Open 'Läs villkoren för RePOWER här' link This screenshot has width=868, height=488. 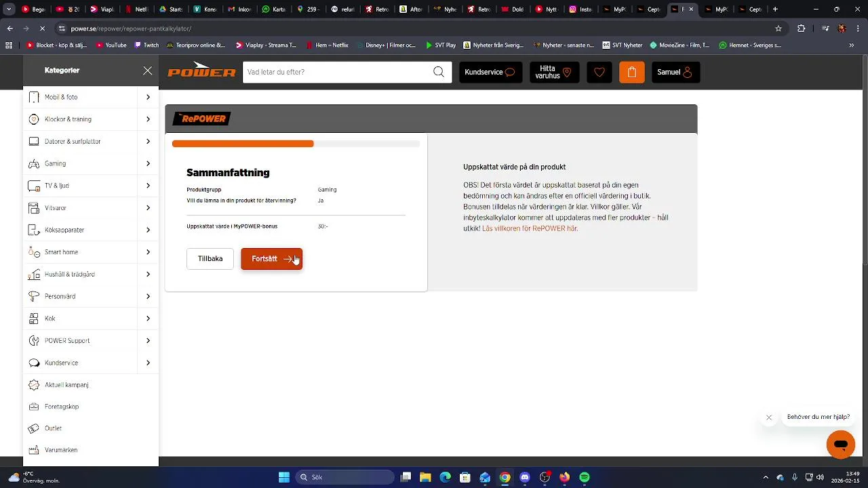[x=530, y=228]
